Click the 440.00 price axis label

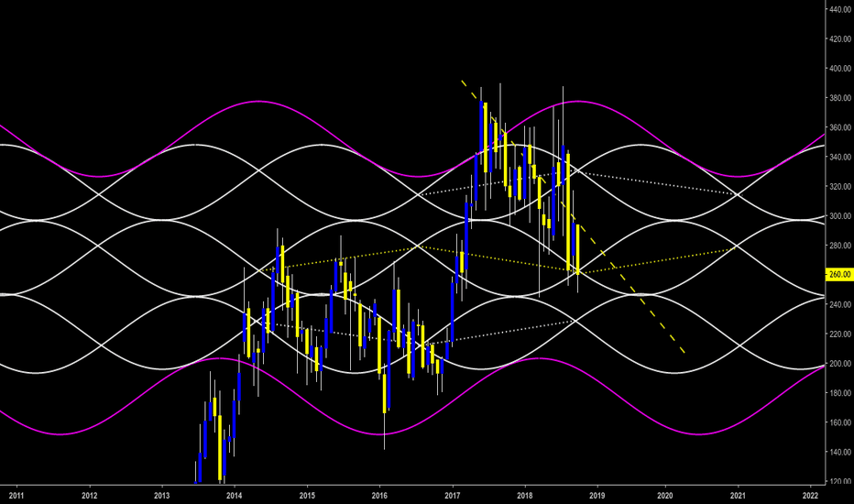click(x=840, y=9)
